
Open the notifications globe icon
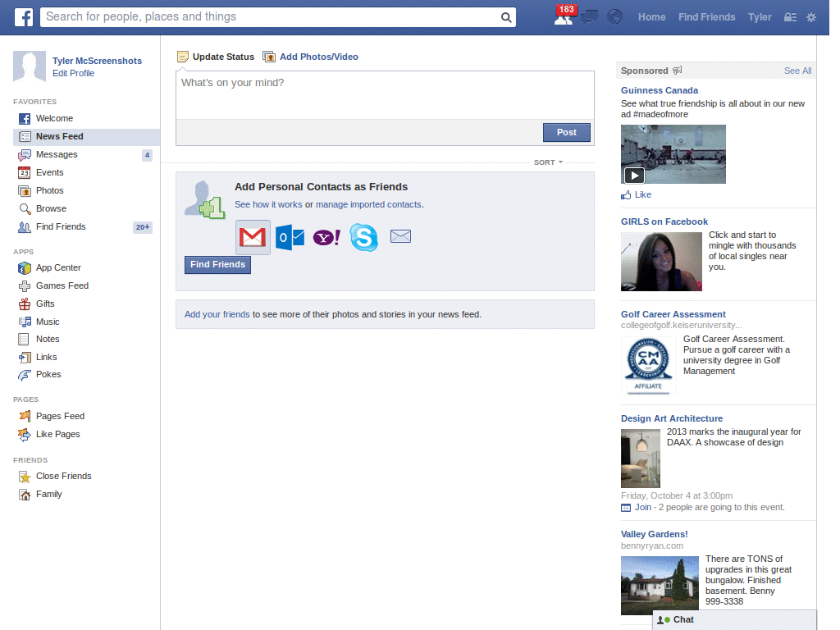614,17
